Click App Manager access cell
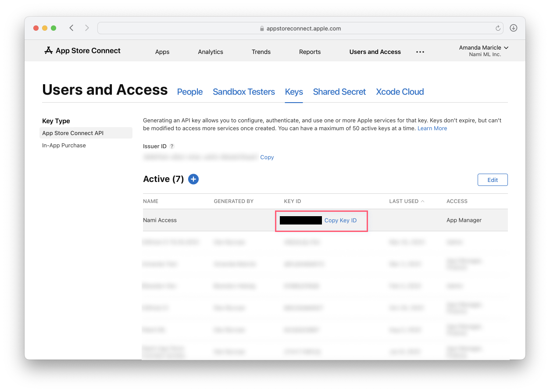The height and width of the screenshot is (392, 550). tap(464, 220)
